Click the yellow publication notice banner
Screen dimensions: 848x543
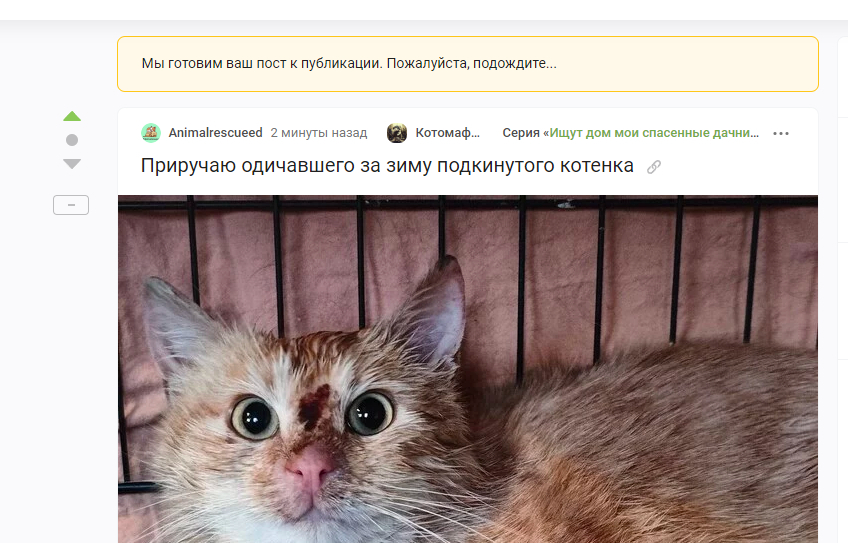468,64
